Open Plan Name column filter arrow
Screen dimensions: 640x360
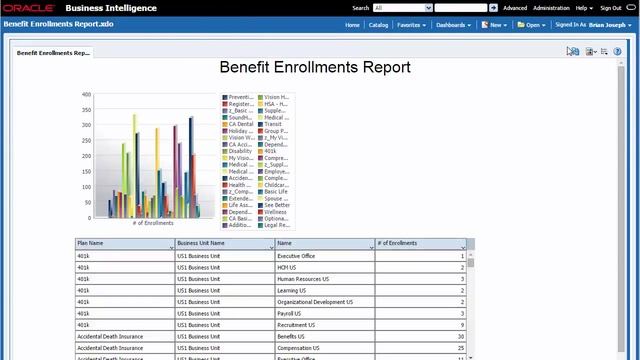click(171, 248)
